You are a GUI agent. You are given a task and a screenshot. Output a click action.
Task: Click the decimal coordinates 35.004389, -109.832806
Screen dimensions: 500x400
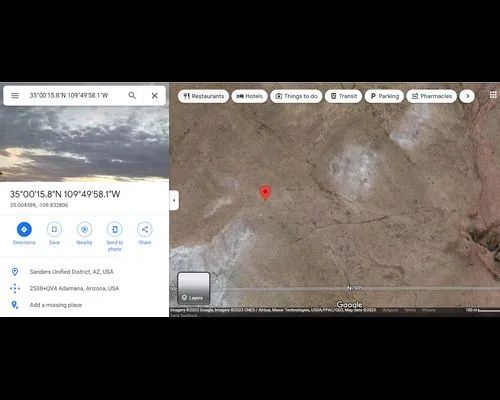coord(39,205)
